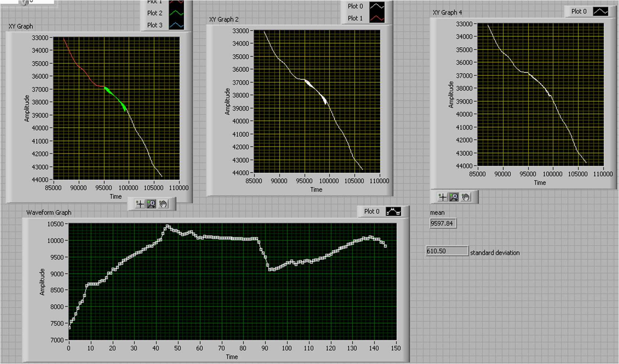Select the cursor movement tool under XY Graph
The height and width of the screenshot is (364, 619).
pyautogui.click(x=140, y=204)
